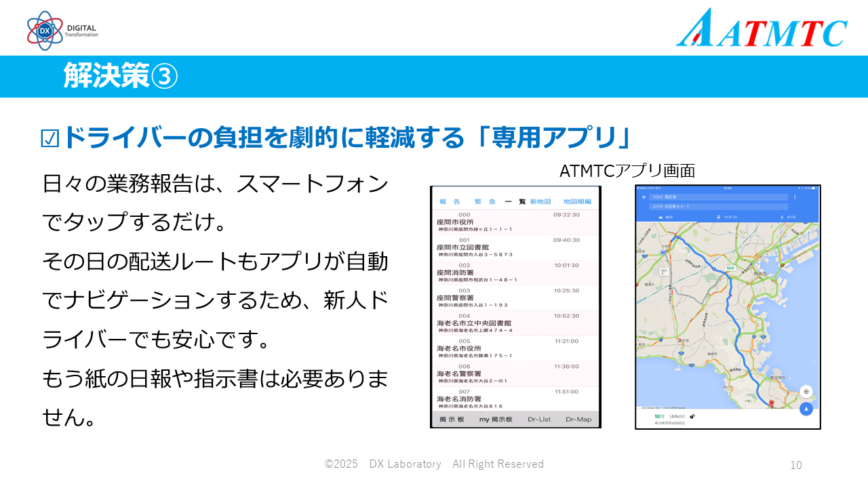Open the three-dot menu in map header
868x488 pixels.
click(x=795, y=197)
